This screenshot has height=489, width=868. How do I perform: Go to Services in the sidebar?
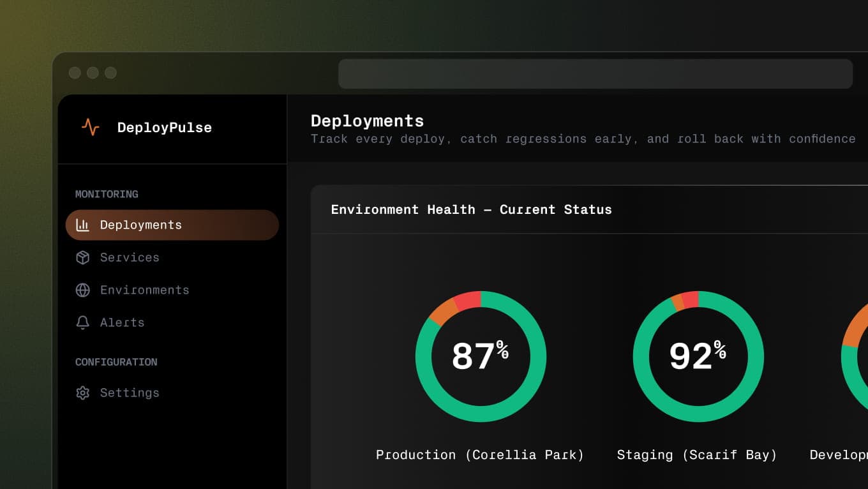[x=172, y=257]
